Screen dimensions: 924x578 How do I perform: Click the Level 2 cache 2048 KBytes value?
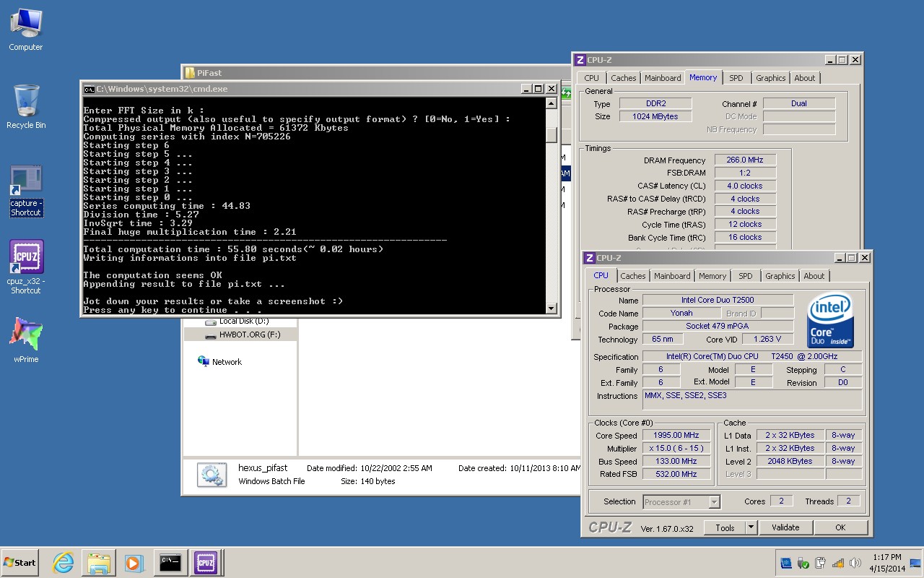click(x=790, y=462)
